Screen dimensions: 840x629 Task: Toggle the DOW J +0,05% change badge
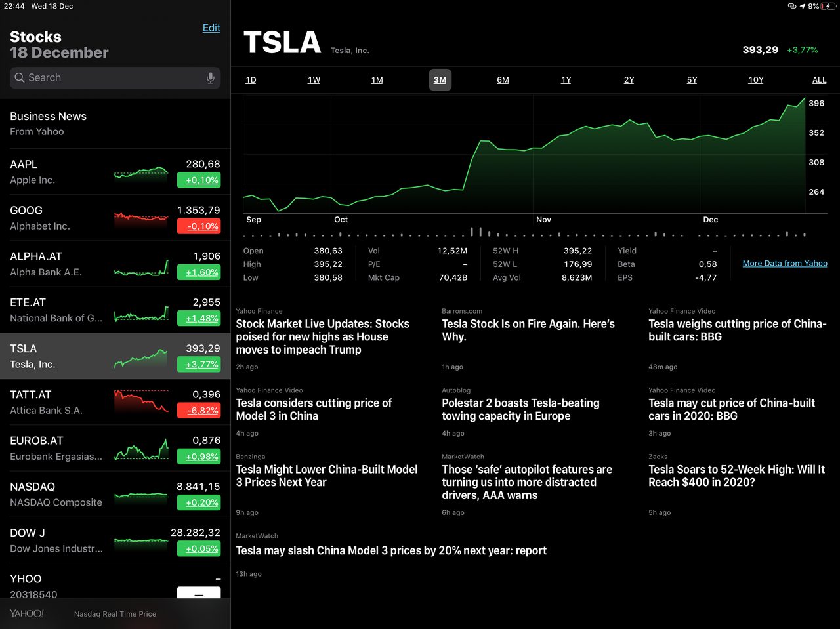point(199,549)
